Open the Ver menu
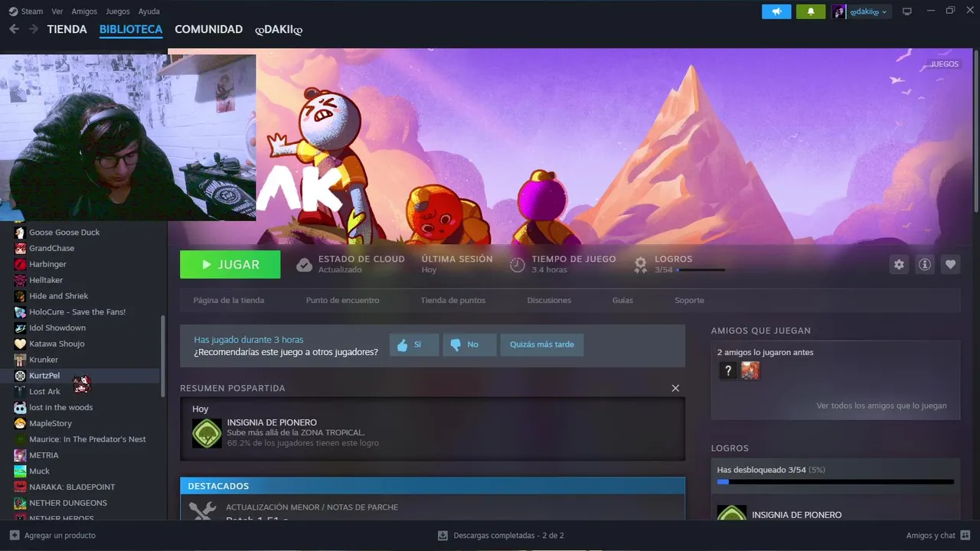Viewport: 980px width, 551px height. point(57,11)
